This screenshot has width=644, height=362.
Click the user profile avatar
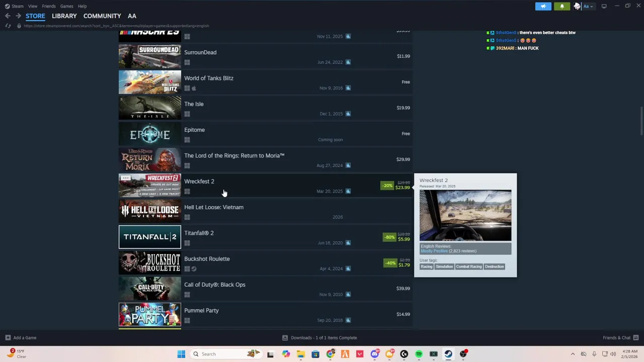point(577,6)
